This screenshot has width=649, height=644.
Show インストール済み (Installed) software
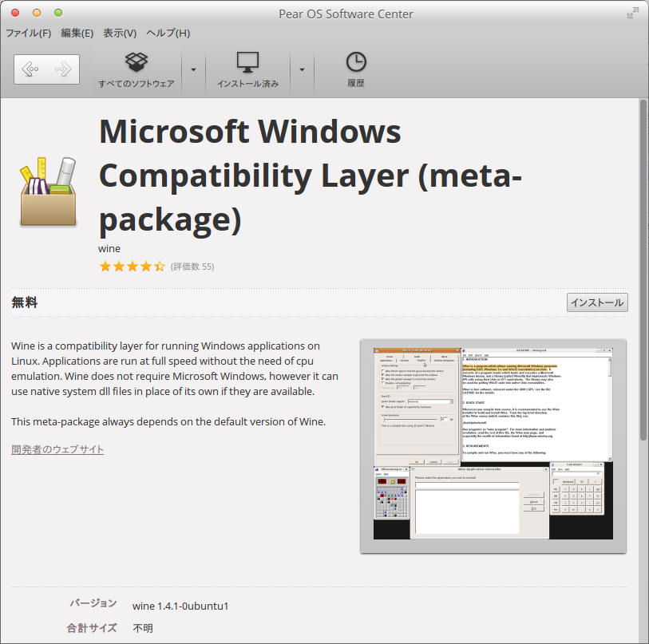248,70
